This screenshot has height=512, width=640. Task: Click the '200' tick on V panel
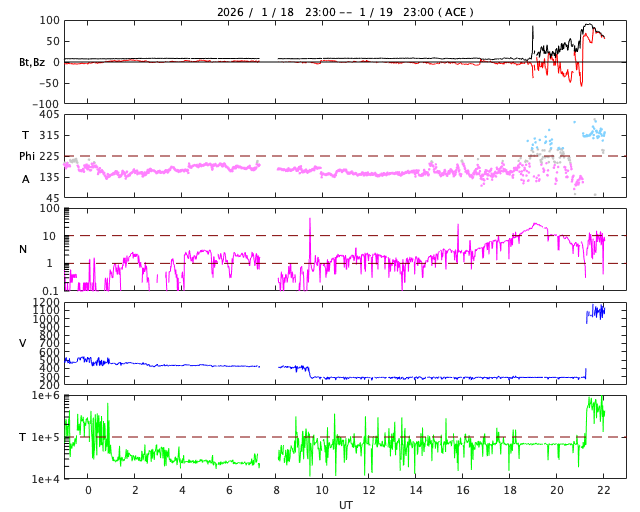pos(49,385)
